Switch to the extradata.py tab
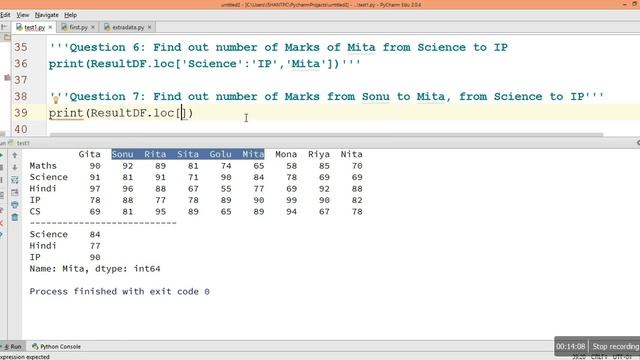 [x=128, y=27]
